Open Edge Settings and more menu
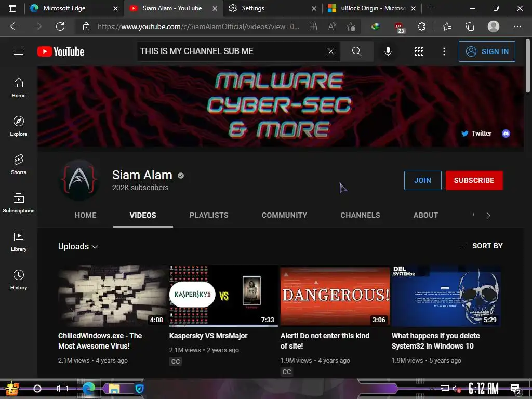 (x=517, y=26)
